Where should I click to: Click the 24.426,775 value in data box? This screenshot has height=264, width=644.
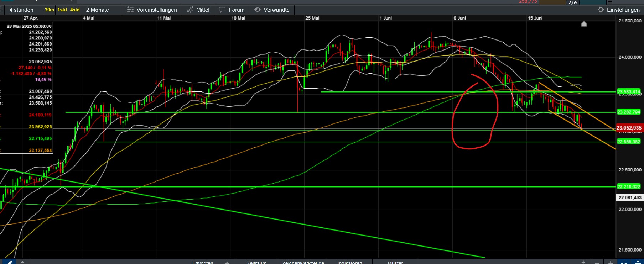point(40,97)
